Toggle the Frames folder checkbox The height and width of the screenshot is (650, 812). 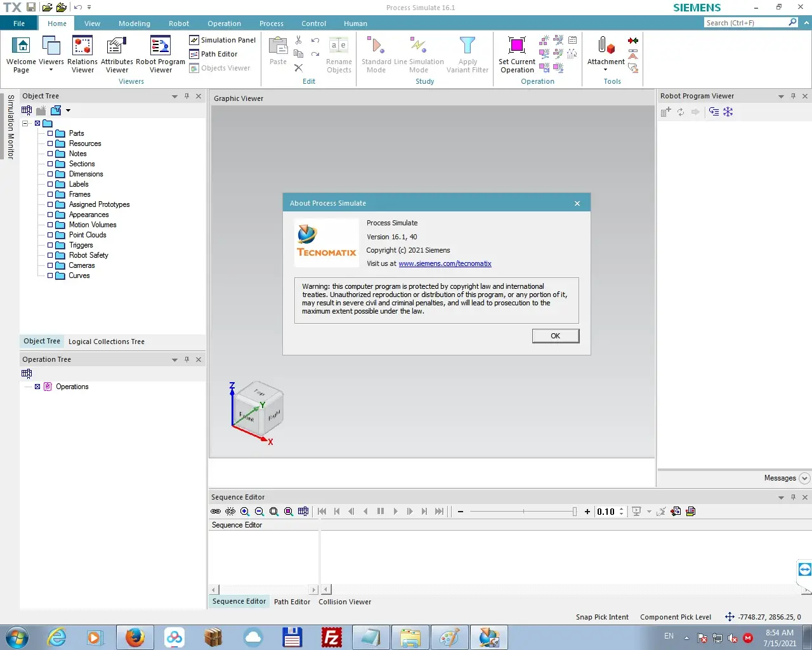tap(50, 194)
